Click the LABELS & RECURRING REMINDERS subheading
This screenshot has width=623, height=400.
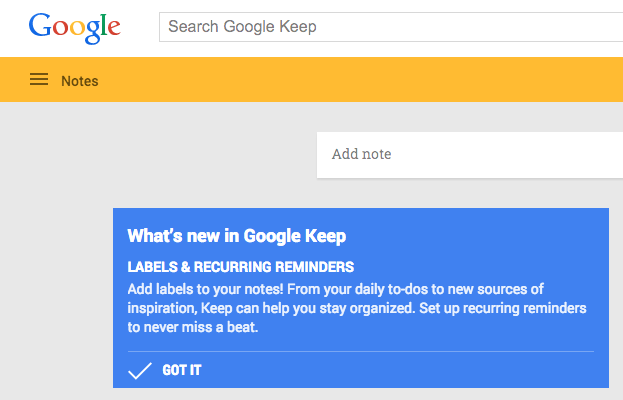pyautogui.click(x=241, y=268)
